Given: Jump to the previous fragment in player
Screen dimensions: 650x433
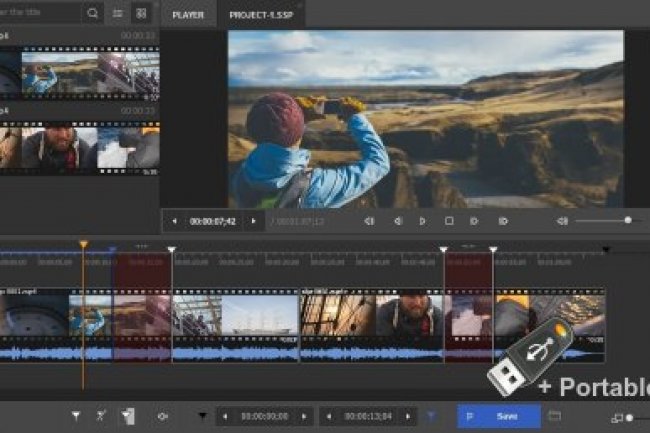Looking at the screenshot, I should click(369, 221).
